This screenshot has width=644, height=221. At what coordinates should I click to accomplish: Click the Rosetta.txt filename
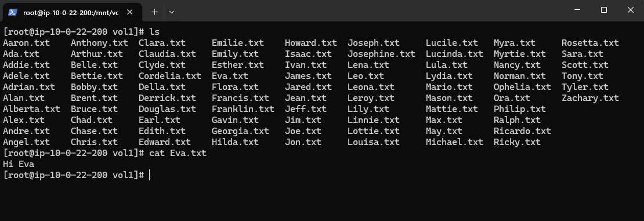click(590, 43)
